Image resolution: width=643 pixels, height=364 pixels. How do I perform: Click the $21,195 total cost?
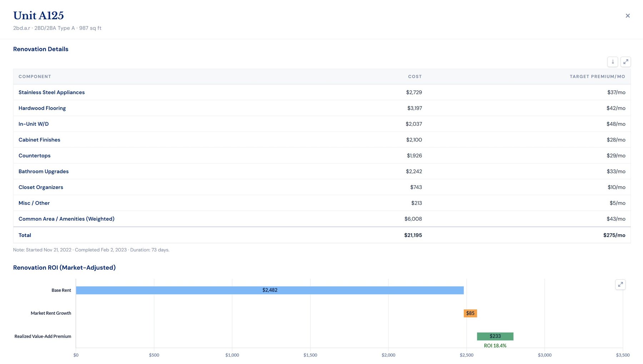[x=413, y=235]
